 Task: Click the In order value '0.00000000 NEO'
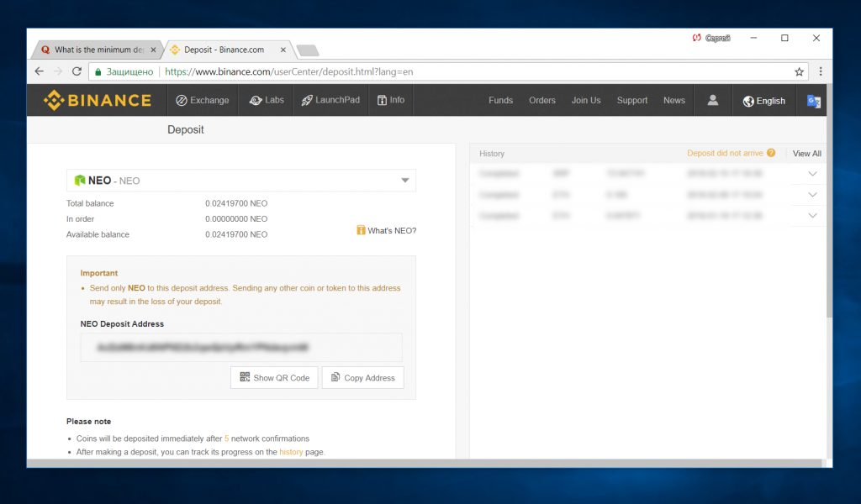pos(236,219)
